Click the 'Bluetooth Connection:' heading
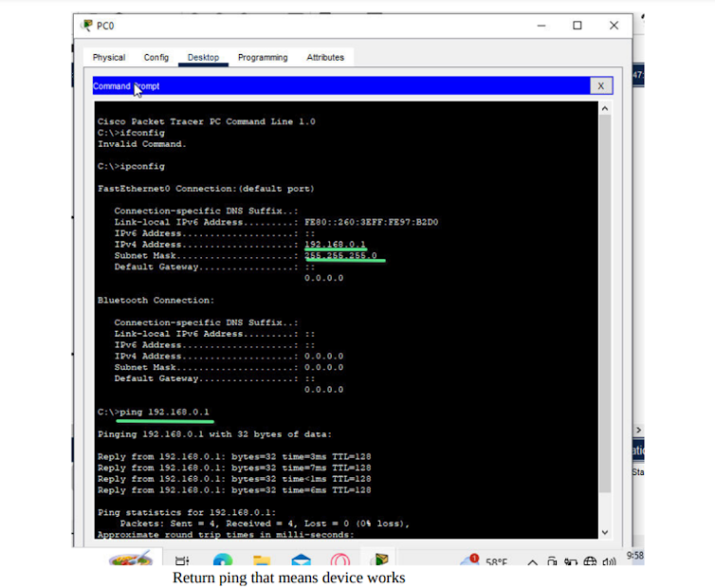Image resolution: width=715 pixels, height=588 pixels. (x=156, y=300)
